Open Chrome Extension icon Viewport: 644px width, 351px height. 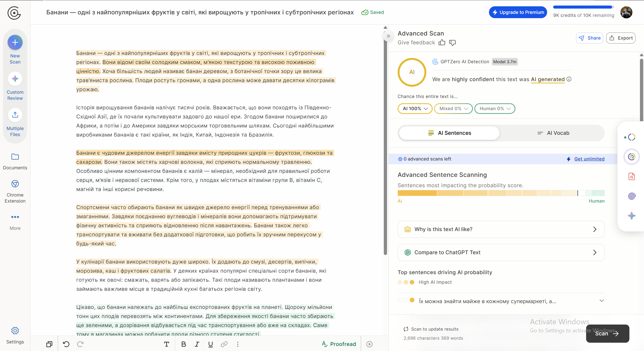[15, 184]
